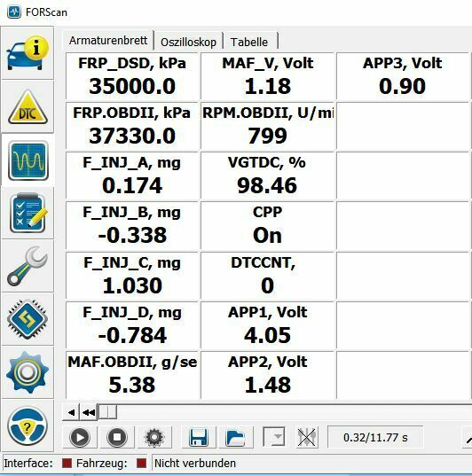Screen dimensions: 472x476
Task: Select the F_INJ_D mg gauge cell
Action: (x=132, y=325)
